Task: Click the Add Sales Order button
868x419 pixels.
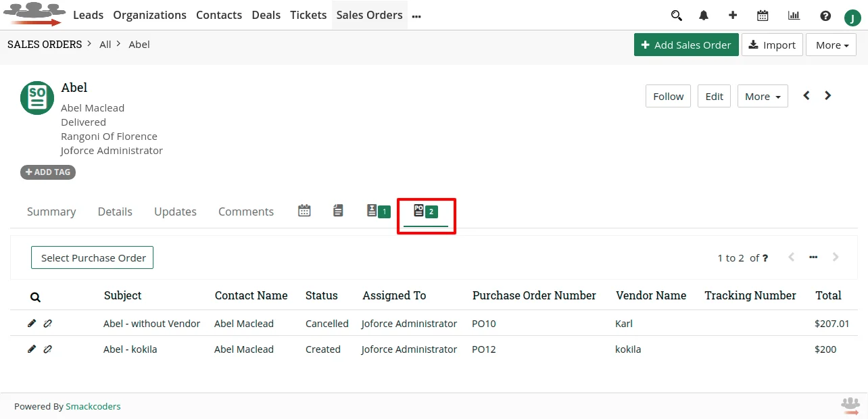Action: pos(686,45)
